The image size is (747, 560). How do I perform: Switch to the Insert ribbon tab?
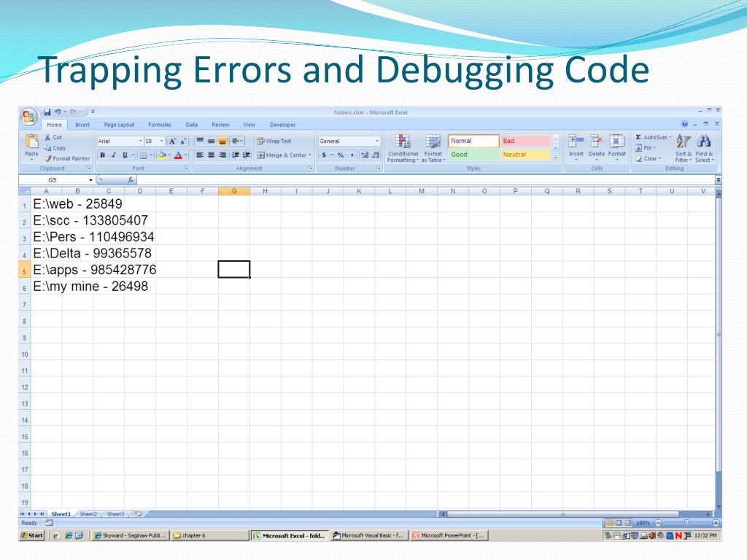82,125
